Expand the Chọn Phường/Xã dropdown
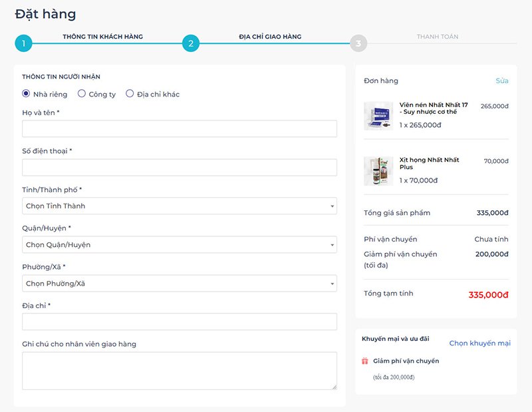 click(180, 284)
